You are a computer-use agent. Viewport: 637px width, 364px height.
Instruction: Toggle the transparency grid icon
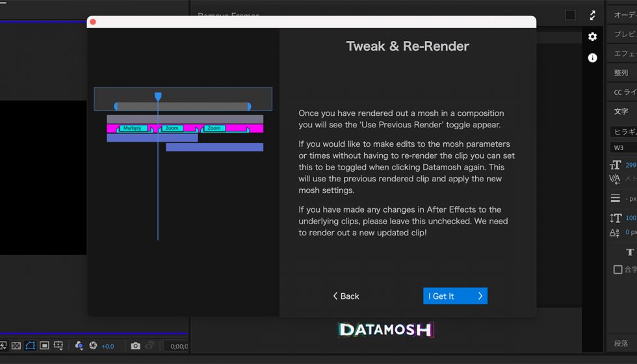coord(16,346)
